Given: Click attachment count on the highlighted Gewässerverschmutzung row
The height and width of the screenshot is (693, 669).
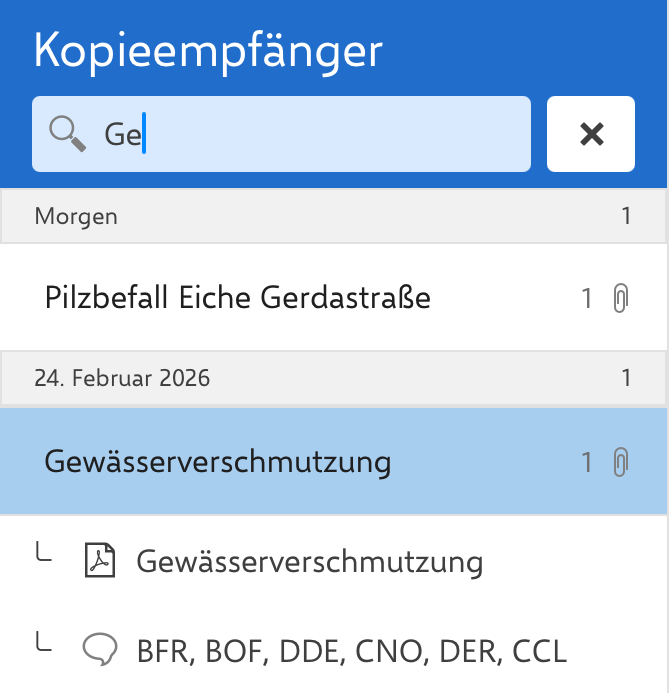Looking at the screenshot, I should pos(588,462).
